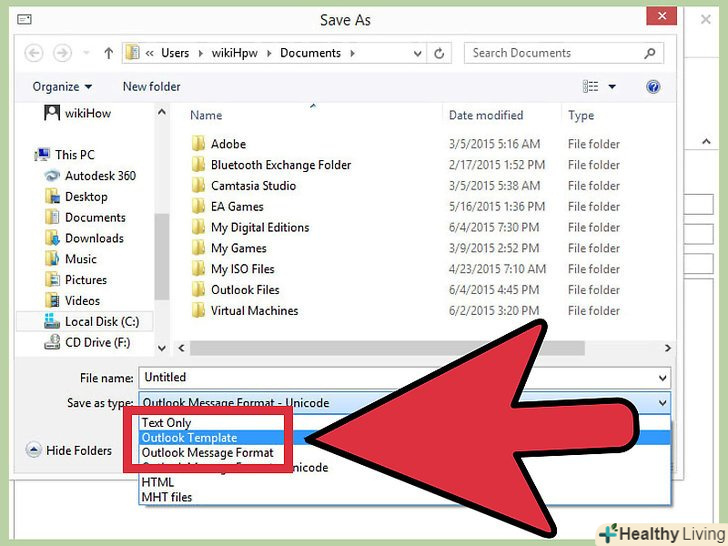Select Local Disk (C:) in navigation pane
The height and width of the screenshot is (546, 728).
[x=84, y=321]
